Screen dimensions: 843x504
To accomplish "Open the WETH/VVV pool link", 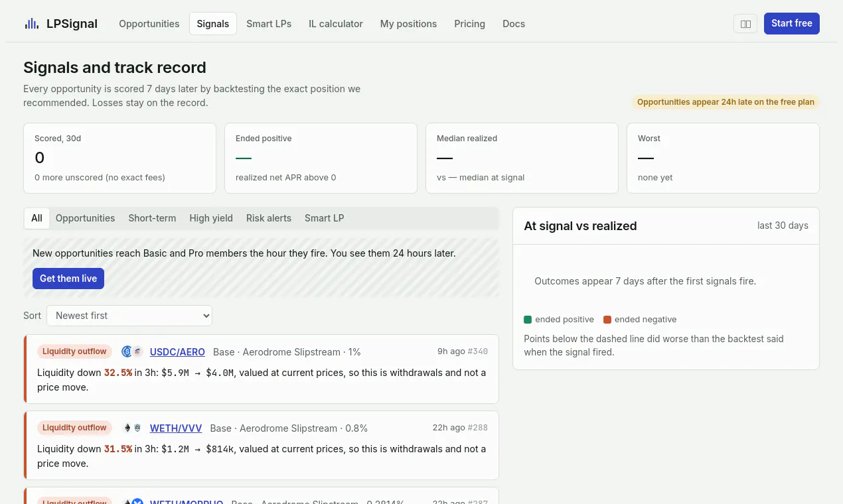I will click(176, 428).
